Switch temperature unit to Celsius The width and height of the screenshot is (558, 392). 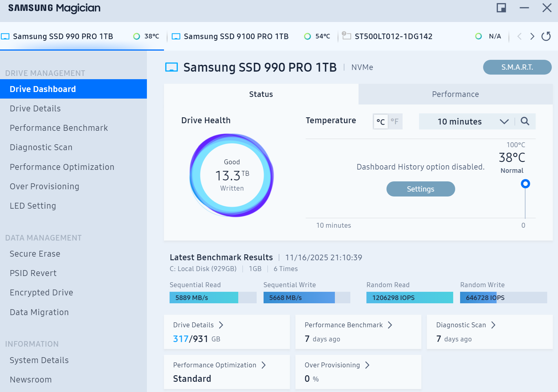[381, 122]
